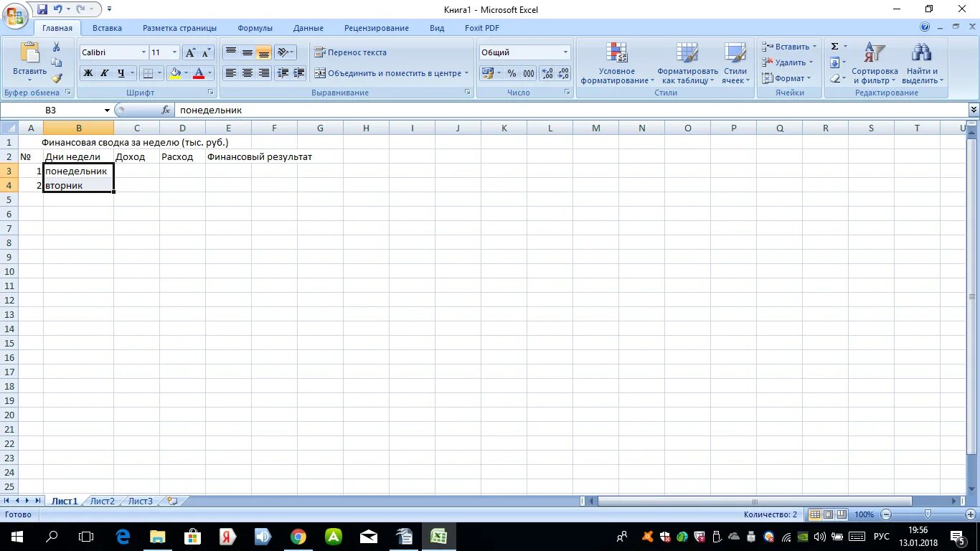
Task: Click Сортировка и фильтр
Action: pyautogui.click(x=874, y=63)
